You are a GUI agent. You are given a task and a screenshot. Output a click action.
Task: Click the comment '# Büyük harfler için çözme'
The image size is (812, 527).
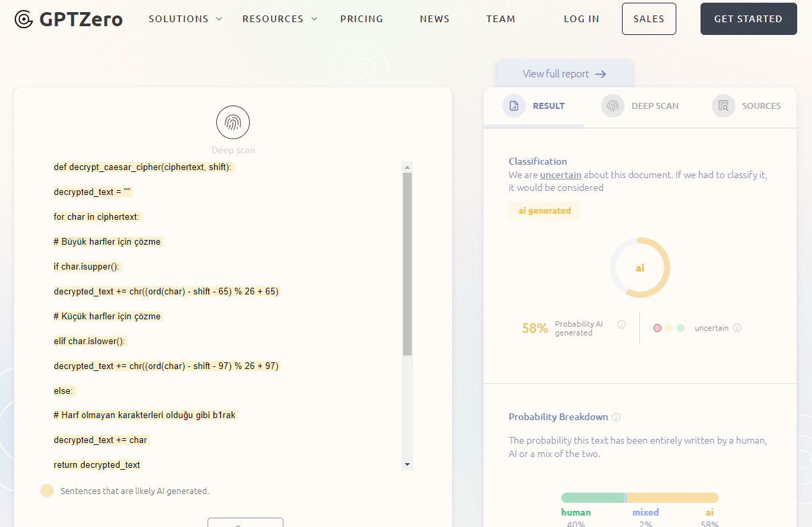click(108, 241)
